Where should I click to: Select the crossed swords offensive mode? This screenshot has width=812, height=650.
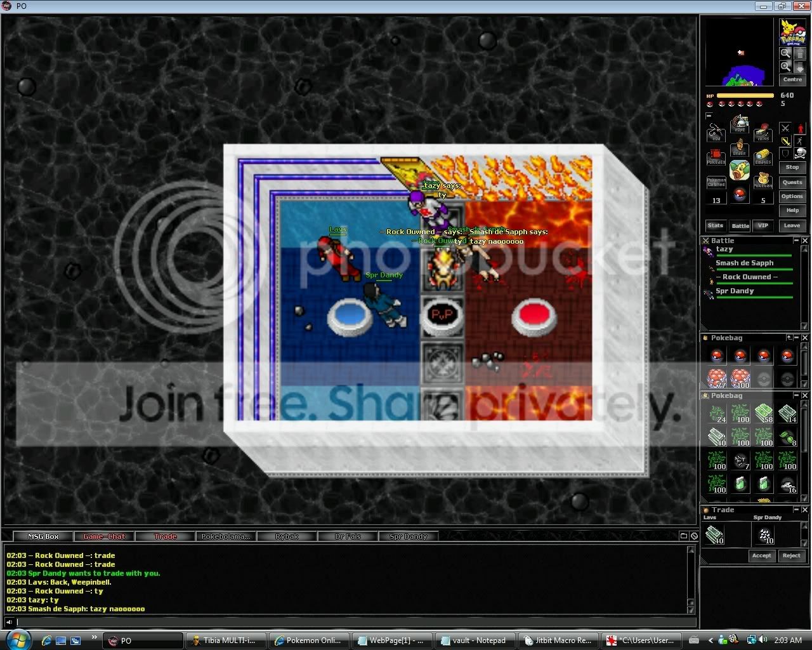tap(785, 128)
